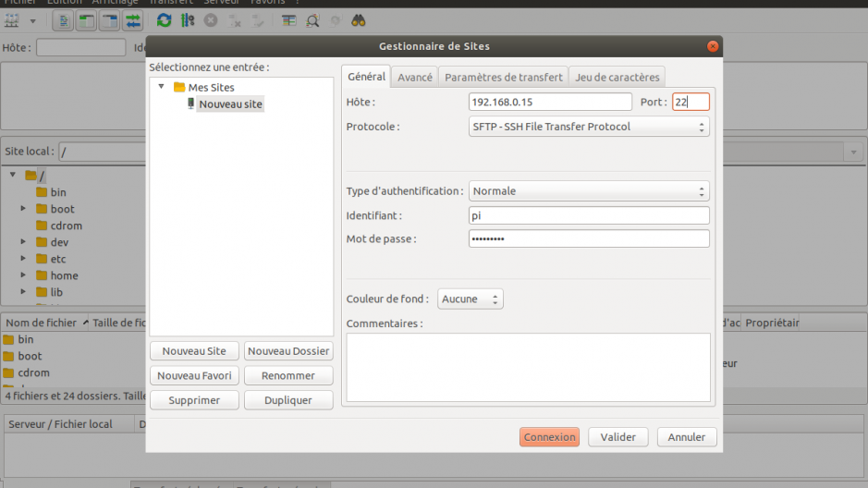Switch to the Général tab
This screenshot has width=868, height=488.
[x=366, y=77]
